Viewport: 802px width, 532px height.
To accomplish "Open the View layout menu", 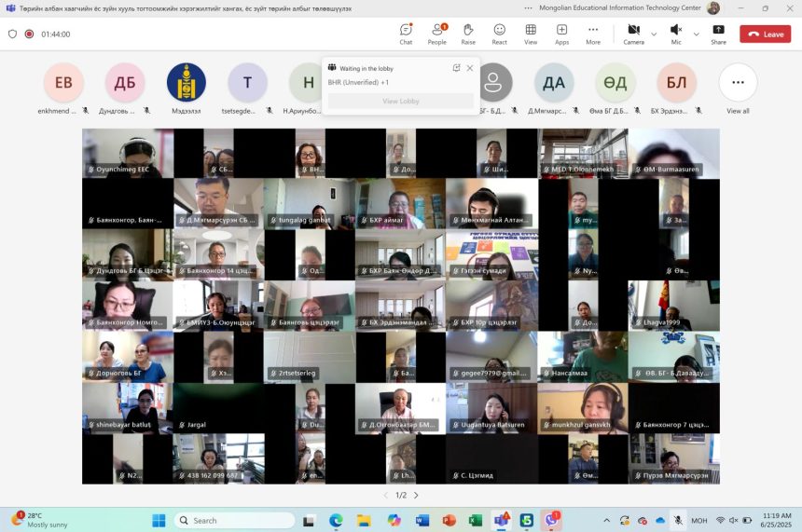I will [x=531, y=34].
